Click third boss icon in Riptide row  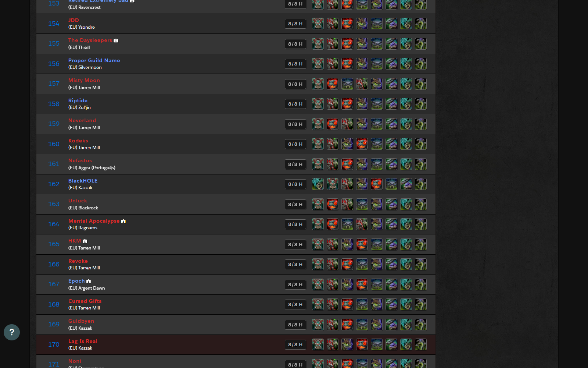347,104
